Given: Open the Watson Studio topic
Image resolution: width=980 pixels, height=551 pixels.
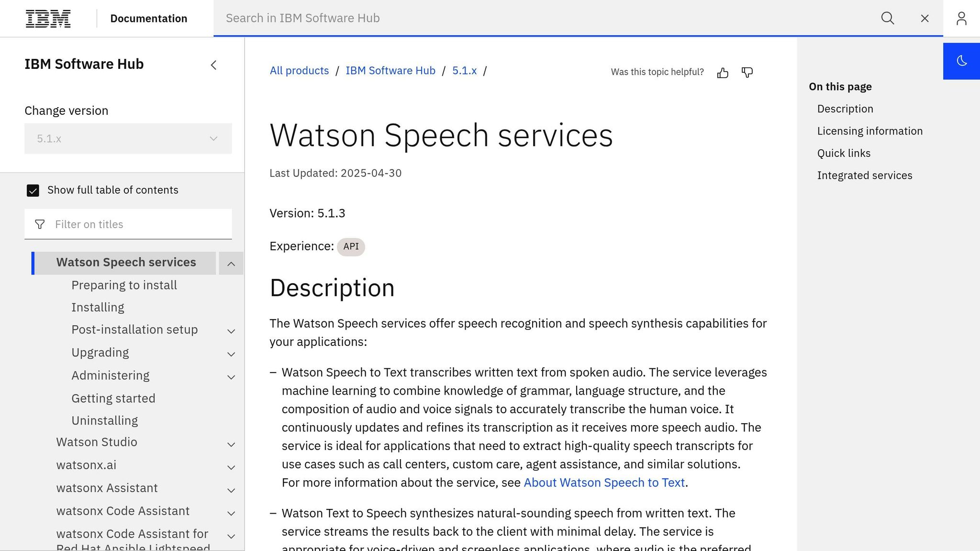Looking at the screenshot, I should [x=97, y=442].
